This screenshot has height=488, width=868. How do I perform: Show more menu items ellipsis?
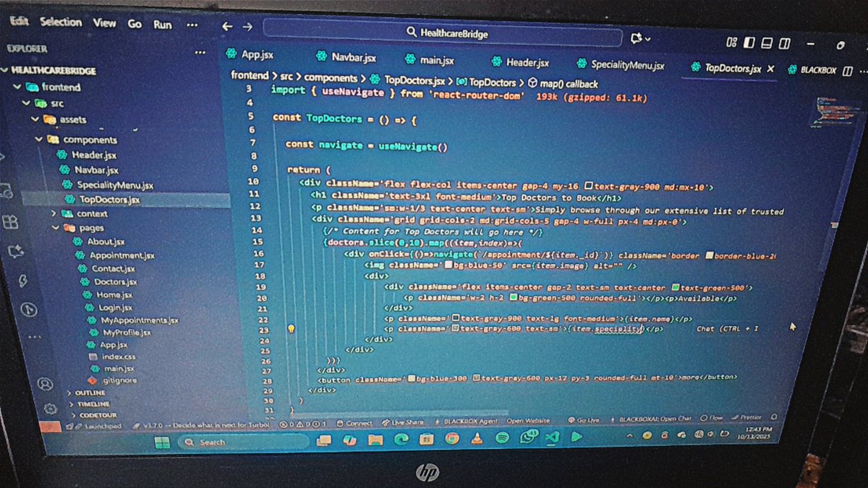192,25
